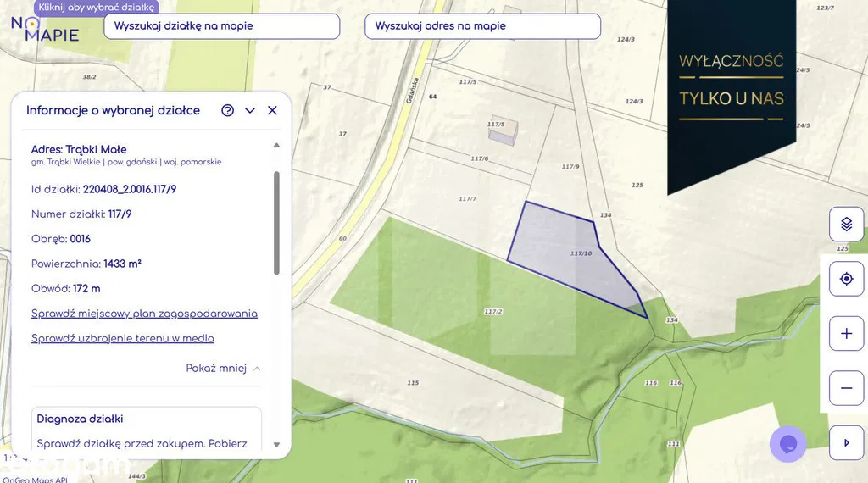
Task: Click the help question mark icon
Action: (x=227, y=110)
